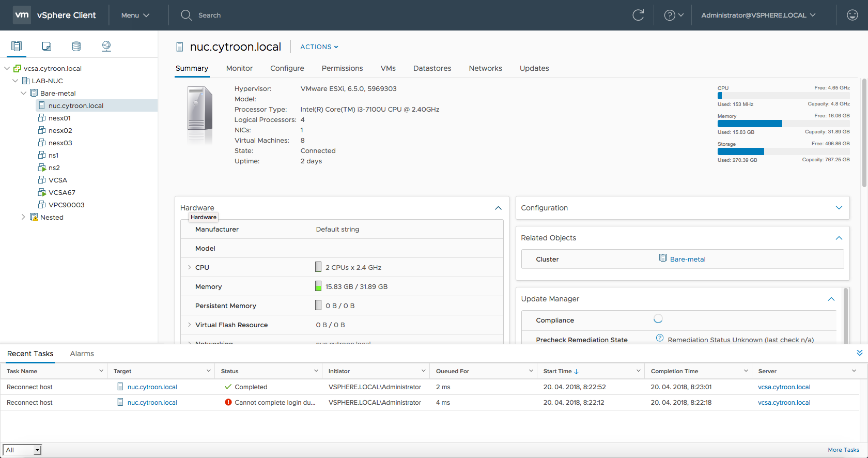This screenshot has height=458, width=868.
Task: Open Networking inventory view icon
Action: (x=106, y=46)
